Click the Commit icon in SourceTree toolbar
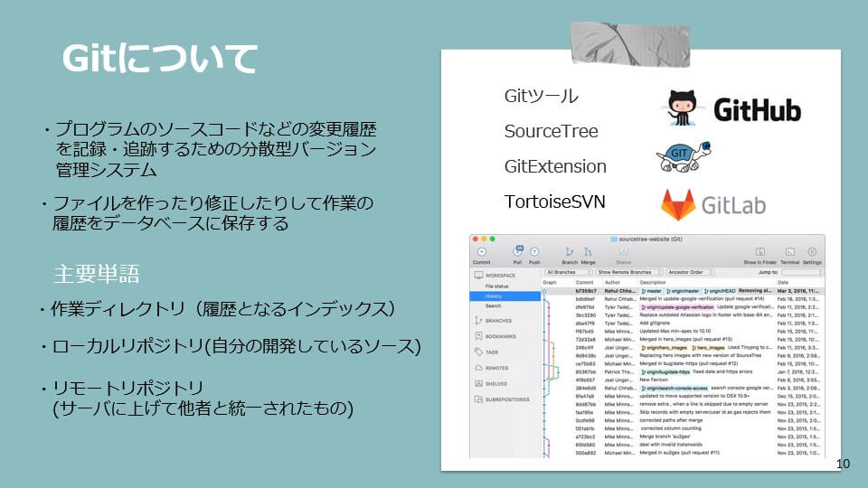 [x=481, y=251]
